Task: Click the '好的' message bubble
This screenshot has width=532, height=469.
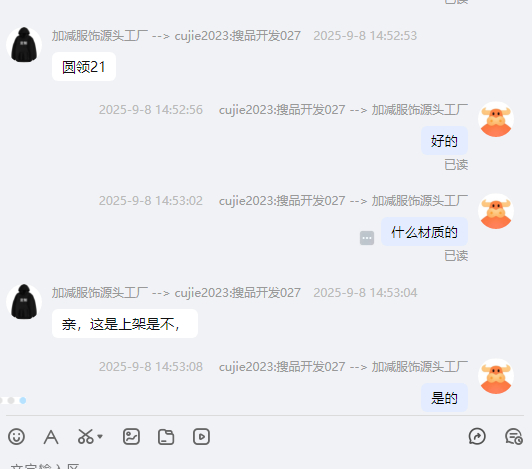Action: [444, 140]
